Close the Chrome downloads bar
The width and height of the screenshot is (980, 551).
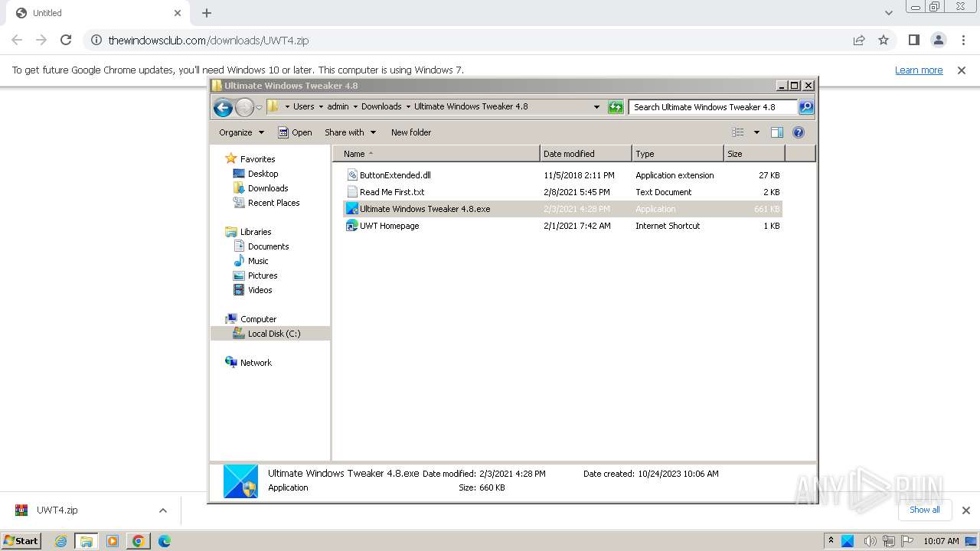(965, 510)
